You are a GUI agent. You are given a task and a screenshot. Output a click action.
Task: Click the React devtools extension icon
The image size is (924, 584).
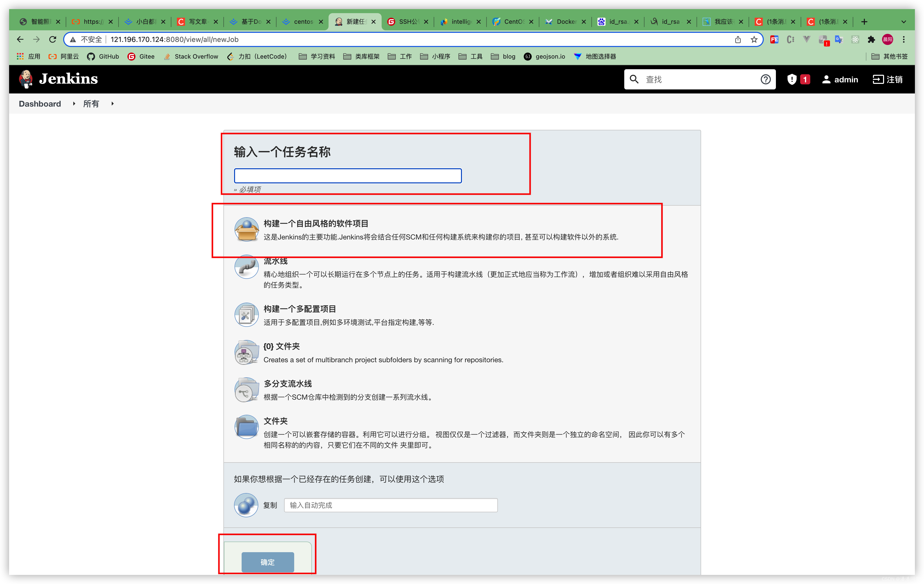855,39
